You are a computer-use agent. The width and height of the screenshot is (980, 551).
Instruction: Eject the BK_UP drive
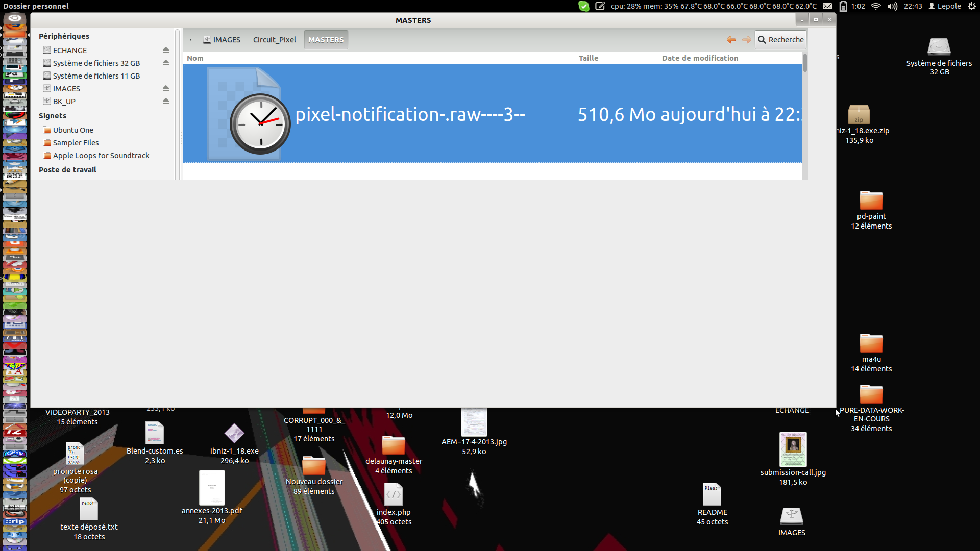click(166, 101)
